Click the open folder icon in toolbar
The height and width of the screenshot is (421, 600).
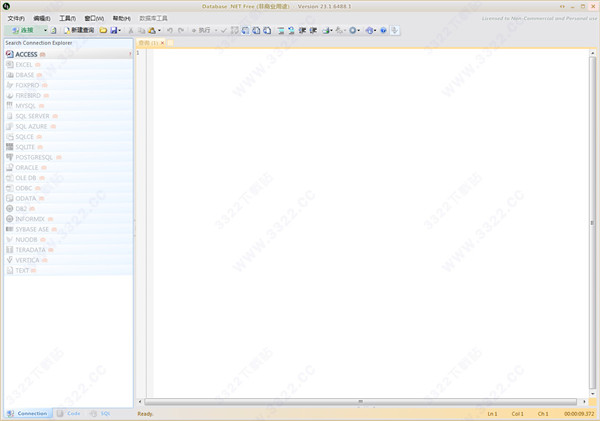(103, 30)
